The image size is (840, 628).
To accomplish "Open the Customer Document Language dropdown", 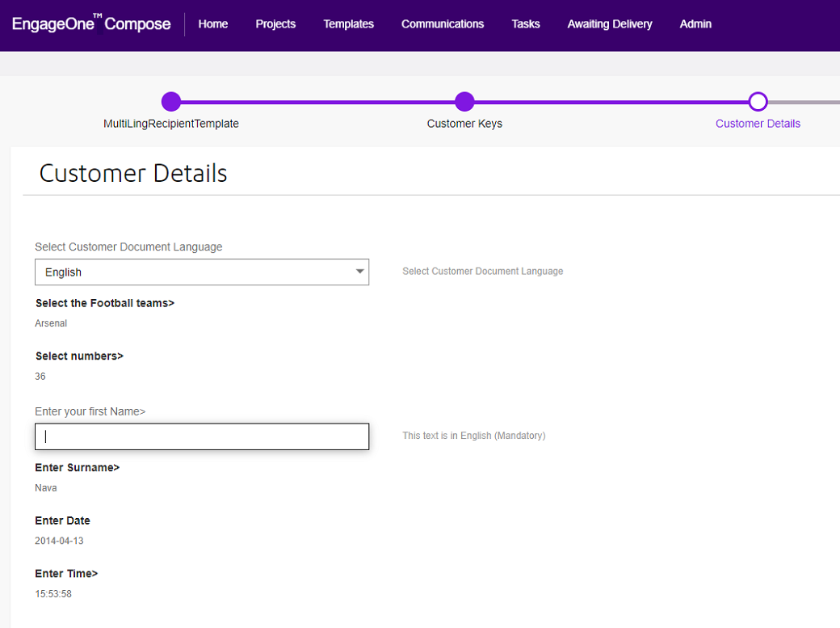I will (202, 272).
